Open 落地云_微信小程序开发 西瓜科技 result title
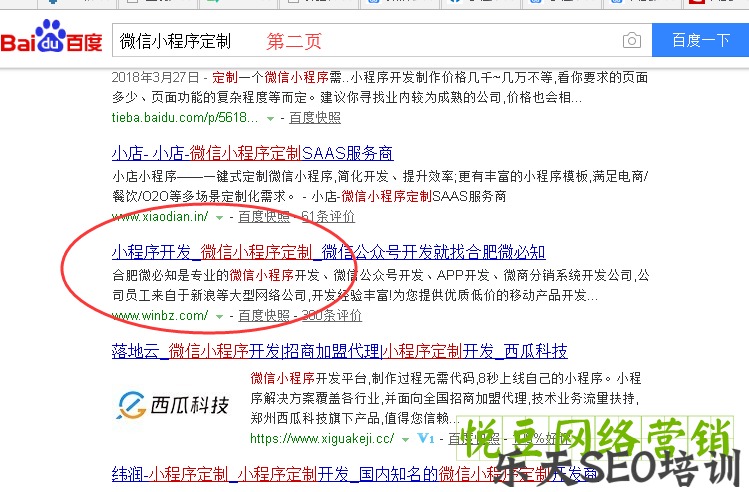749x492 pixels. pos(339,351)
